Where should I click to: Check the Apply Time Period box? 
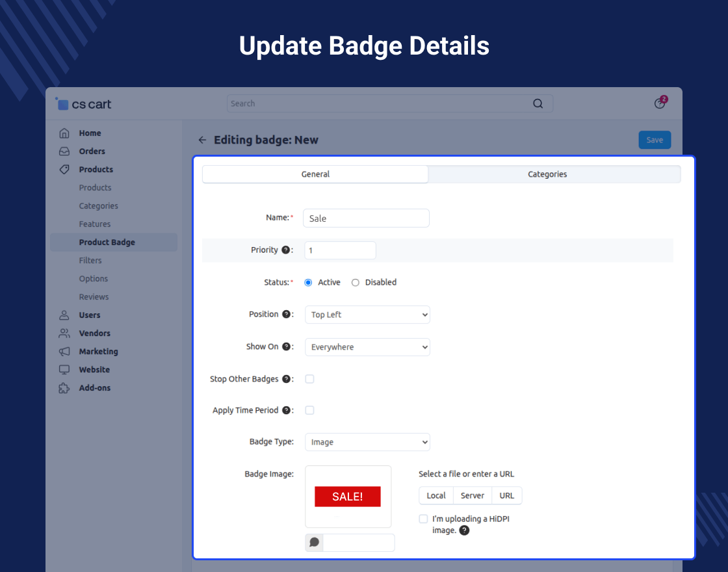coord(310,410)
